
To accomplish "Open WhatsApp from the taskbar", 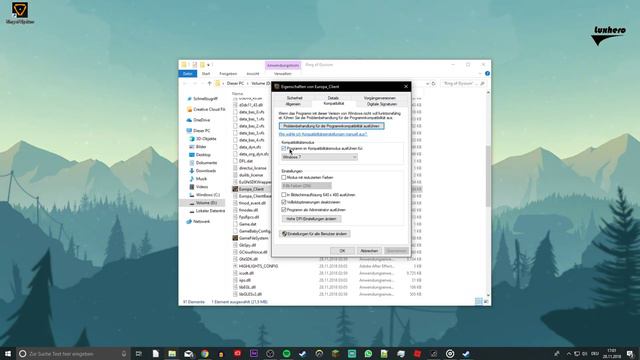I will coord(368,353).
